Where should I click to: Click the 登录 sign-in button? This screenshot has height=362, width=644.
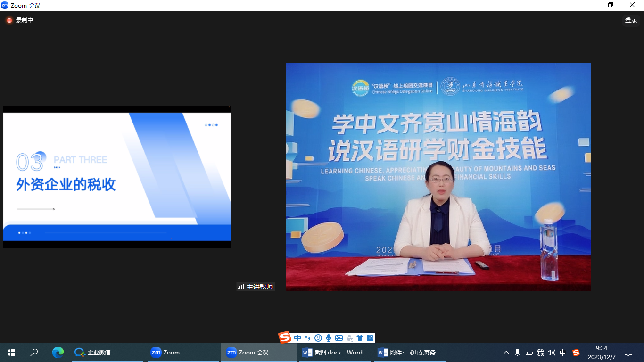click(631, 20)
